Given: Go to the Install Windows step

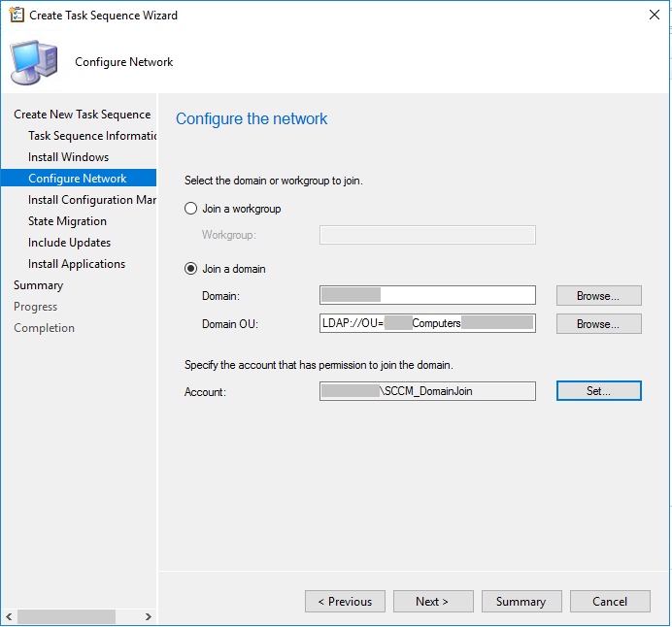Looking at the screenshot, I should pos(69,157).
